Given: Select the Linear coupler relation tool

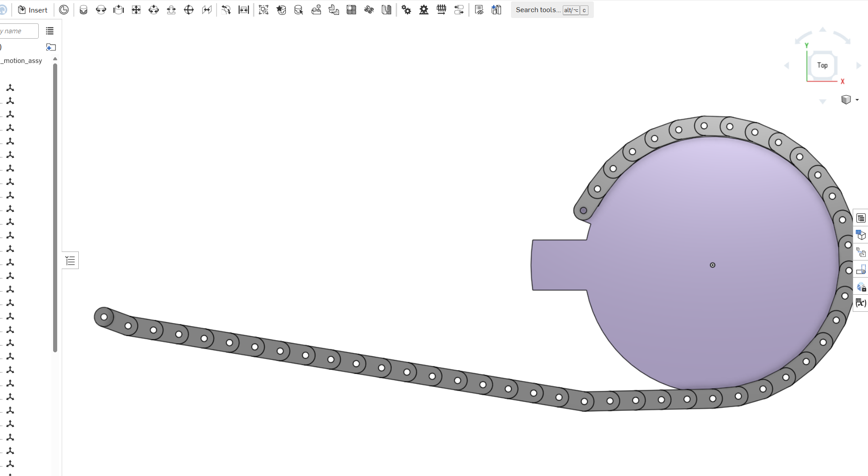Looking at the screenshot, I should point(459,9).
